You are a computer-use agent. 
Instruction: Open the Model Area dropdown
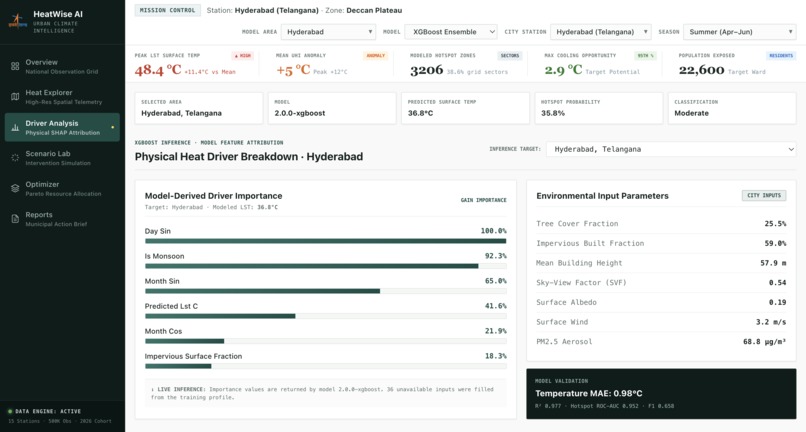328,32
